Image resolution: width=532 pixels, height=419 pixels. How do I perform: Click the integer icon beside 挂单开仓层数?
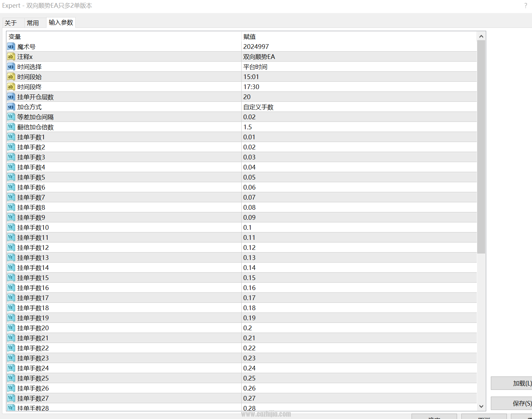click(x=11, y=97)
